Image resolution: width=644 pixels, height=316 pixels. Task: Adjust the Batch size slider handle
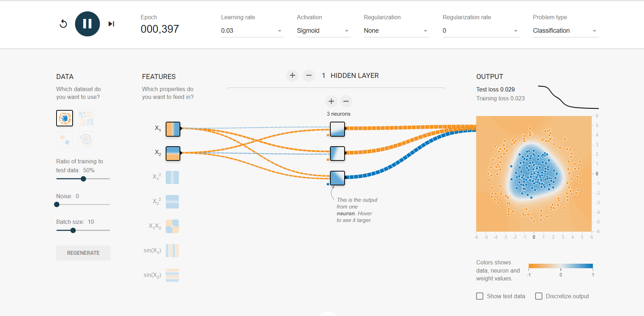(73, 230)
